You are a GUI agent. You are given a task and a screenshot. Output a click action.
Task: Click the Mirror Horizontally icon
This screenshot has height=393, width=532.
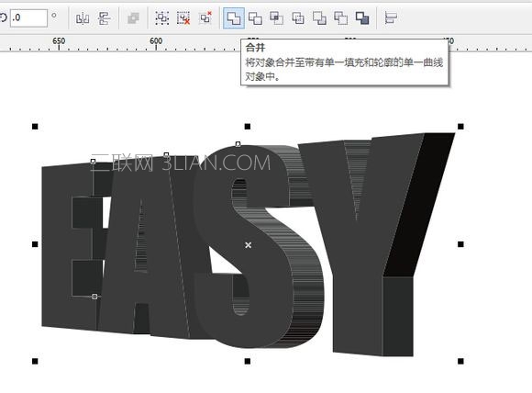tap(83, 18)
